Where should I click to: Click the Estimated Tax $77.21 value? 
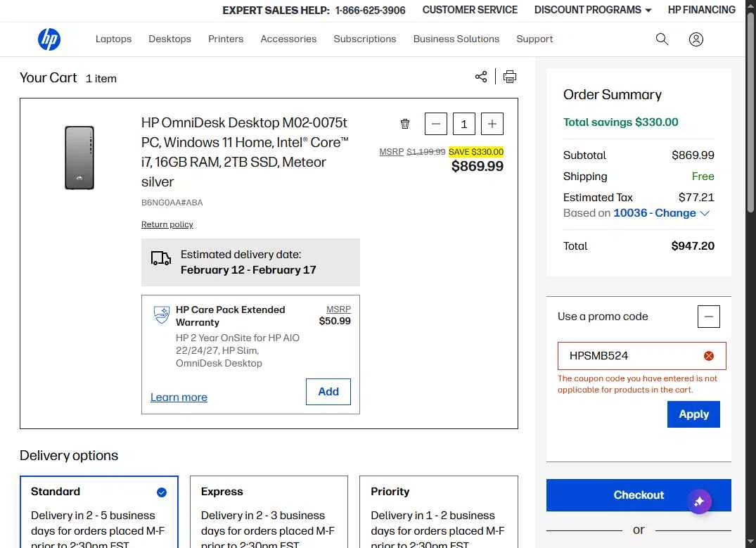696,197
